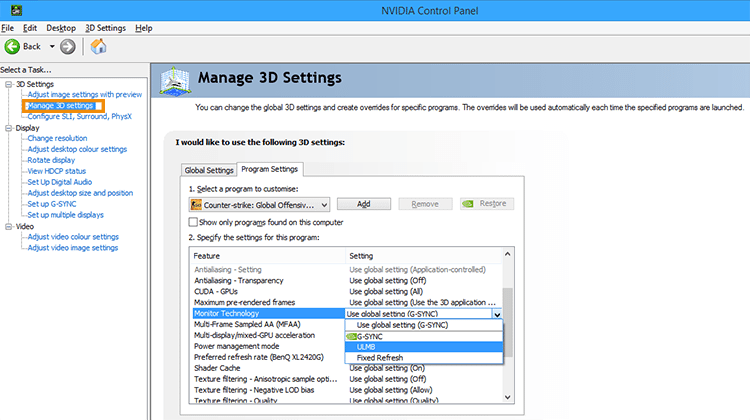Choose Fixed Refresh from the dropdown list
Viewport: 750px width, 420px height.
tap(424, 358)
